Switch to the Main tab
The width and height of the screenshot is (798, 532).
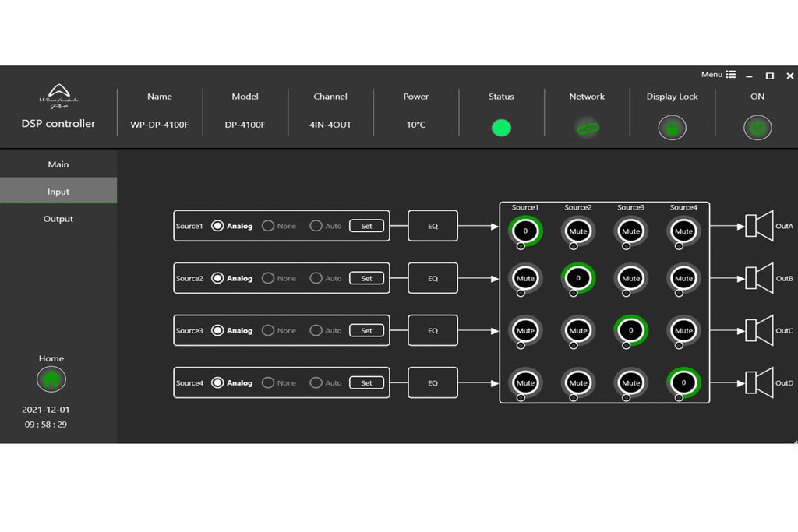(x=58, y=164)
